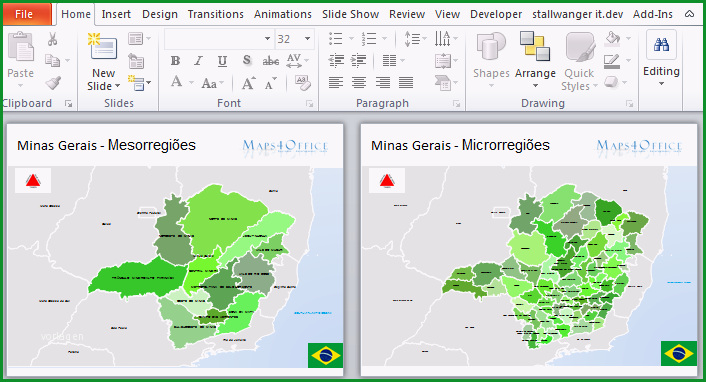
Task: Decrease font size with Shrink Font
Action: [271, 84]
